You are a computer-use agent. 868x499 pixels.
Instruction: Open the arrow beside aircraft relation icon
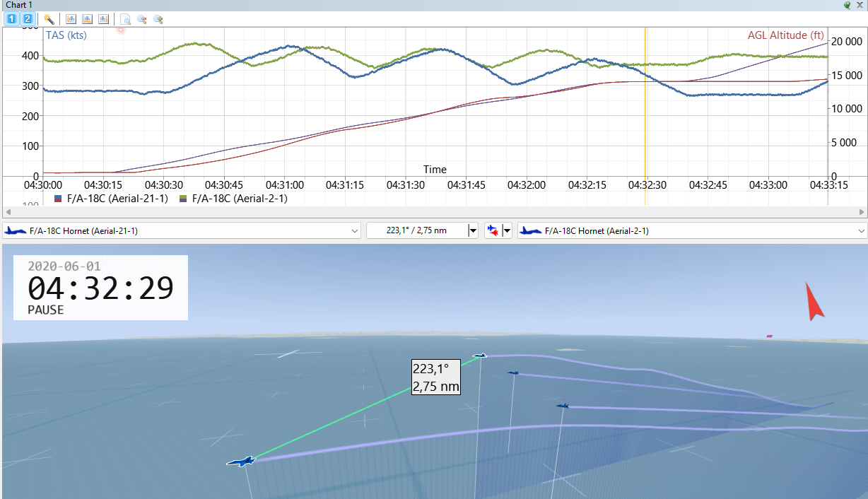point(506,230)
